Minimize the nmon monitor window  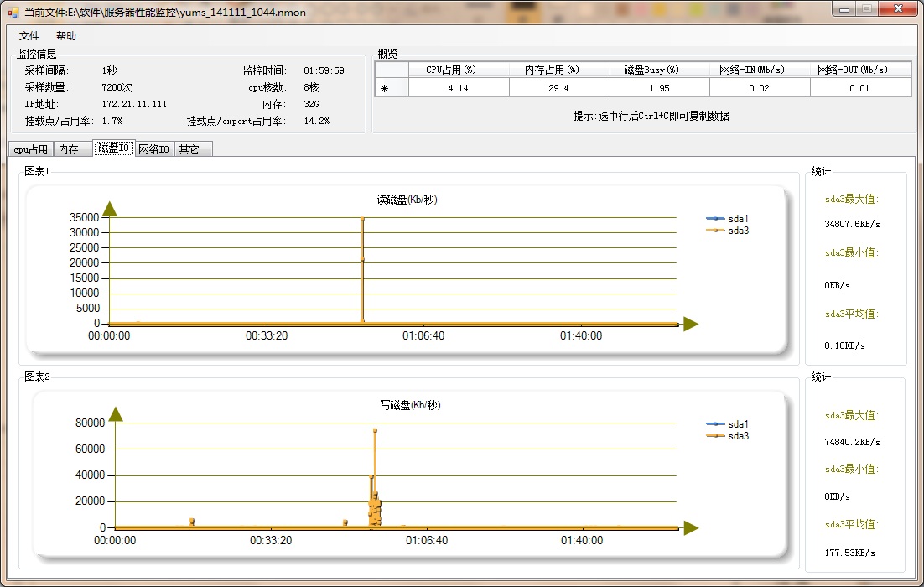tap(844, 9)
